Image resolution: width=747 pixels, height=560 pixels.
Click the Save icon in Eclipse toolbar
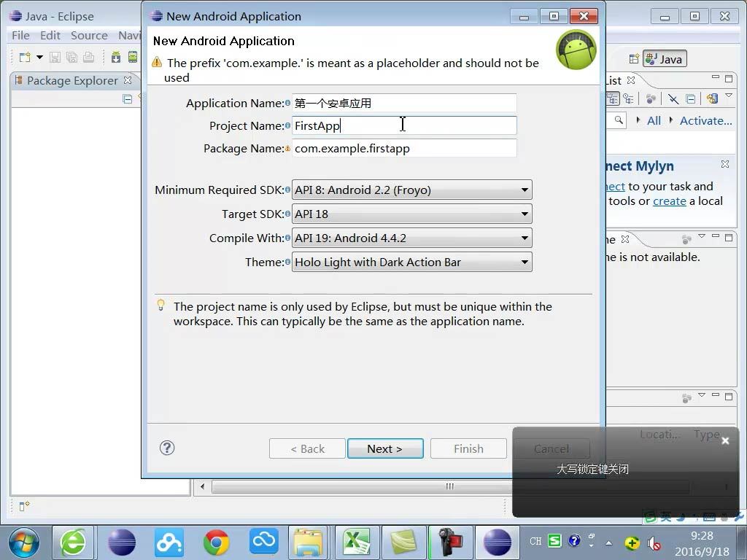[x=55, y=58]
